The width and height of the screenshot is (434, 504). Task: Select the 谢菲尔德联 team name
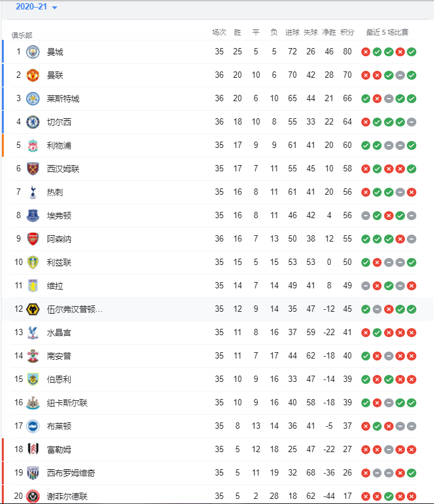(x=67, y=496)
